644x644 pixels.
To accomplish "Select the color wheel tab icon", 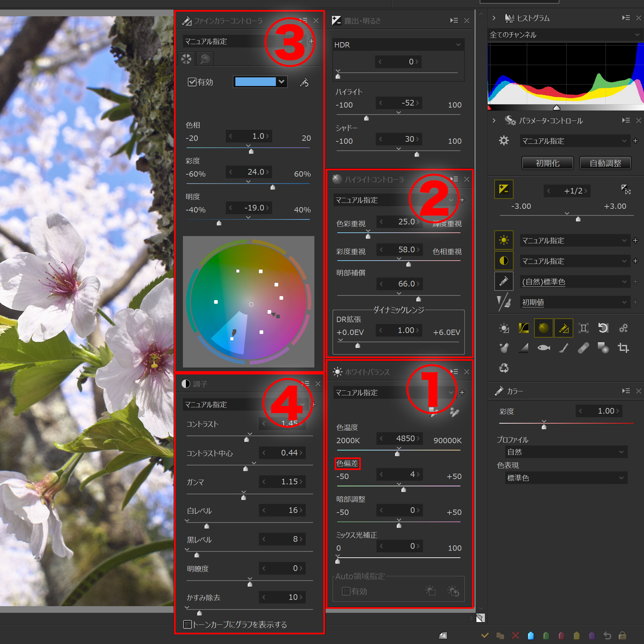I will point(186,59).
